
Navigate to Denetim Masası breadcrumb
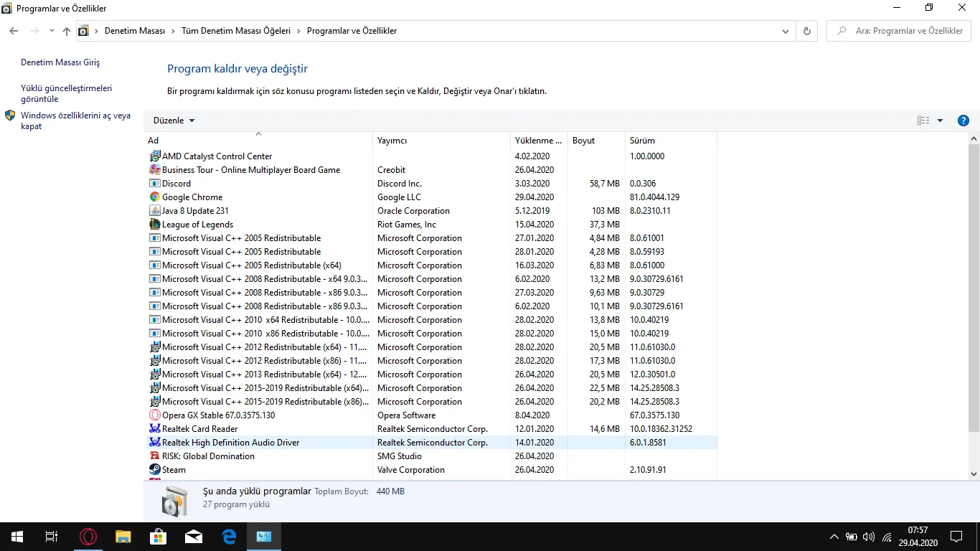tap(135, 31)
